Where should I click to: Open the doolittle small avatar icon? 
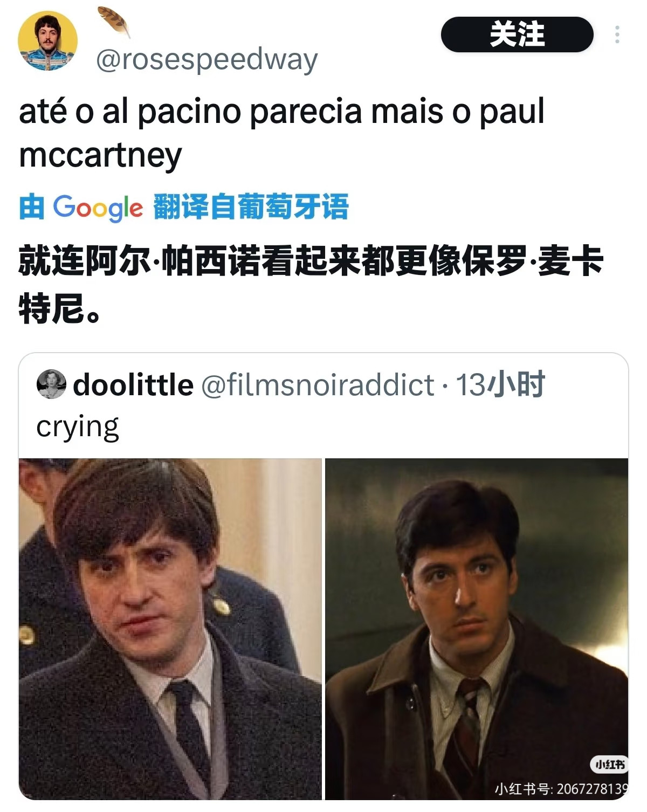click(51, 384)
